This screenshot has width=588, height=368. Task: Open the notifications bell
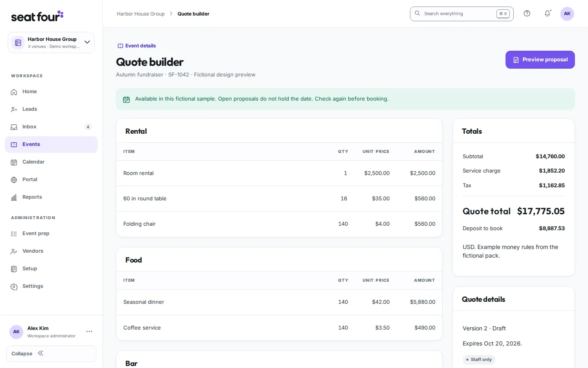tap(548, 13)
